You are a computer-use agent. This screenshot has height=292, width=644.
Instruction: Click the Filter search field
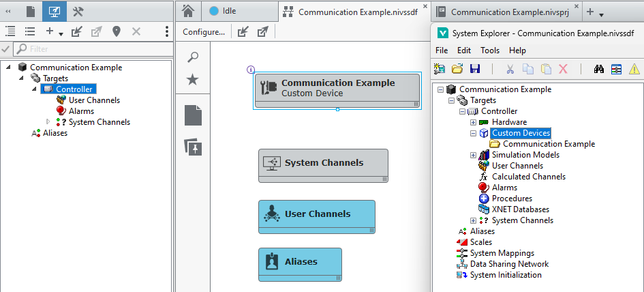pos(93,49)
